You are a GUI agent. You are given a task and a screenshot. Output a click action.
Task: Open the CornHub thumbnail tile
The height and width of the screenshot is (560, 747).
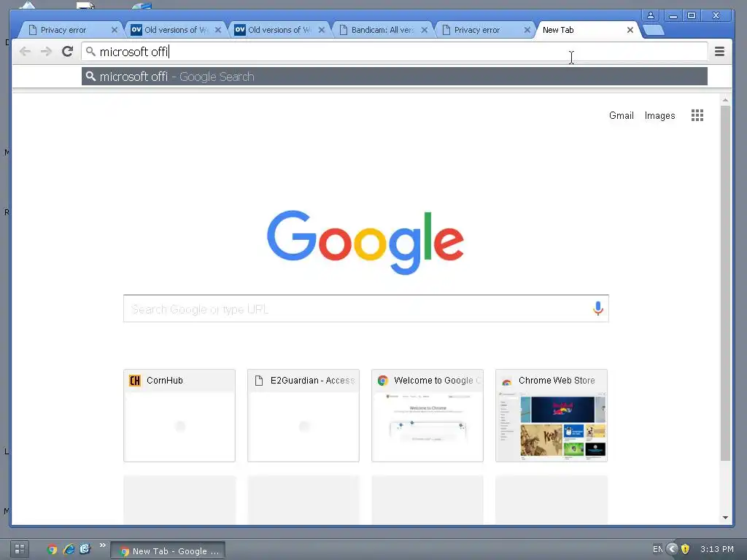coord(179,415)
